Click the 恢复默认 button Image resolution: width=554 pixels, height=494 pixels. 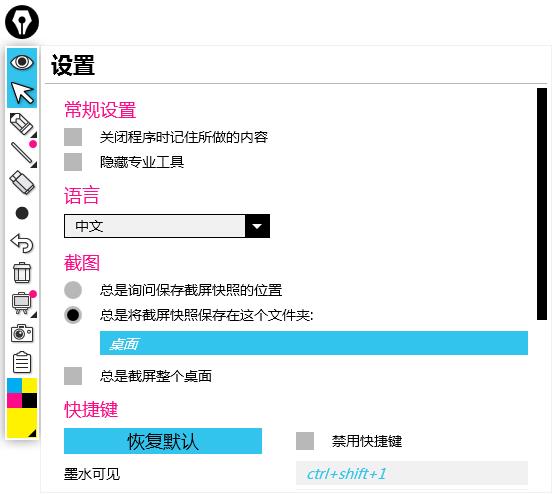tap(163, 441)
